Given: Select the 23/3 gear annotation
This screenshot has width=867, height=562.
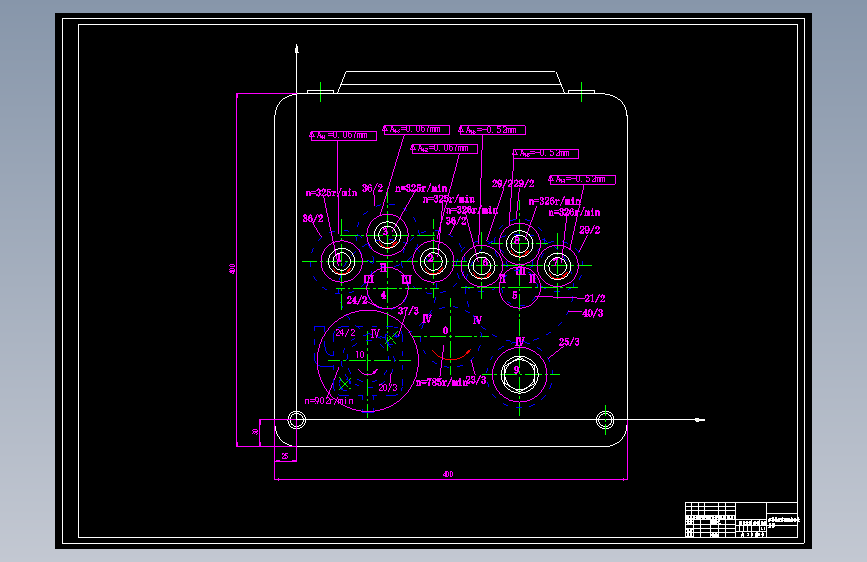Looking at the screenshot, I should (x=476, y=380).
